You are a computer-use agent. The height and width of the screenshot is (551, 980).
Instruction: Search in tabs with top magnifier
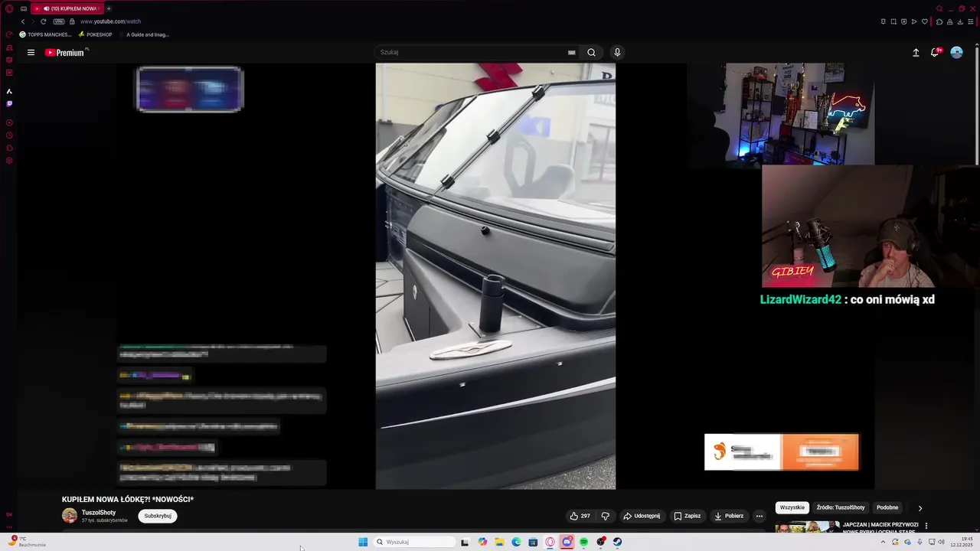pyautogui.click(x=939, y=8)
